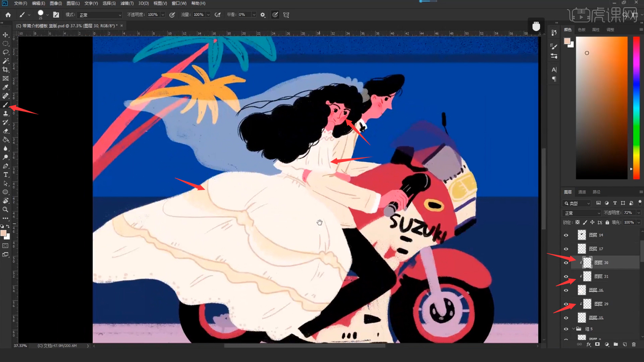The image size is (644, 362).
Task: Select the Horizontal Type tool
Action: 5,175
